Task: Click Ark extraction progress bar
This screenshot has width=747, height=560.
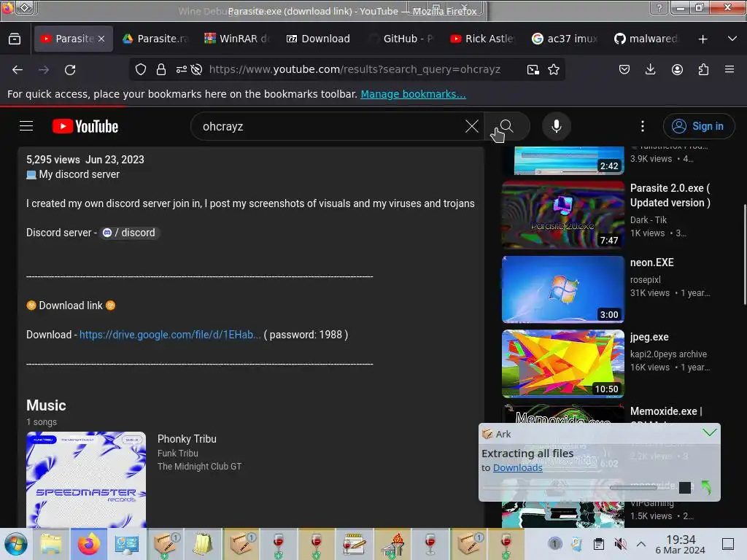Action: click(578, 487)
